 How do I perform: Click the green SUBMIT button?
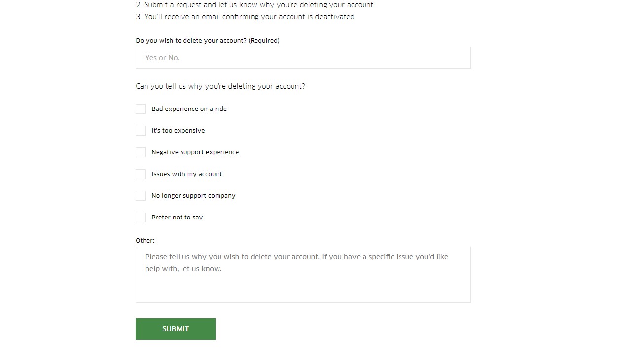pyautogui.click(x=176, y=329)
